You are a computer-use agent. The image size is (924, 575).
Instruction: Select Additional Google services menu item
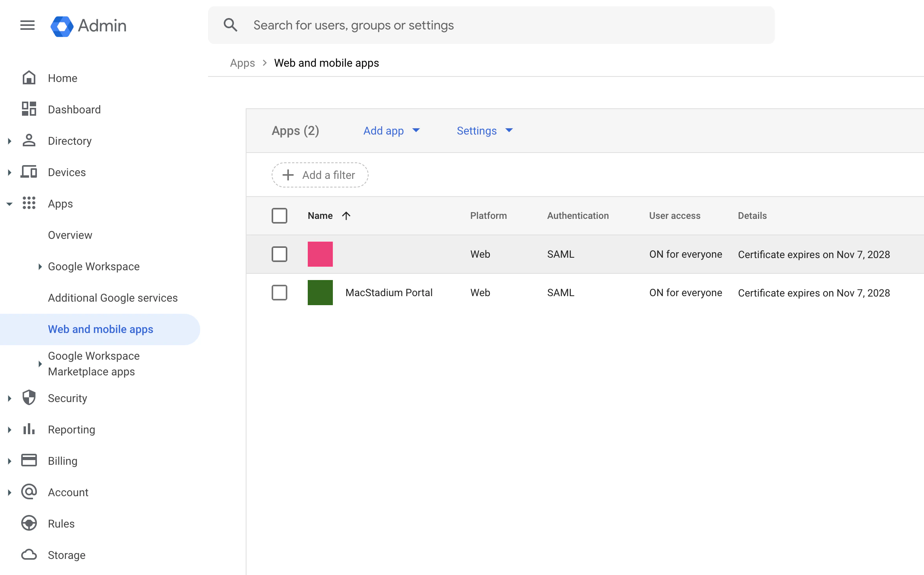click(x=113, y=298)
